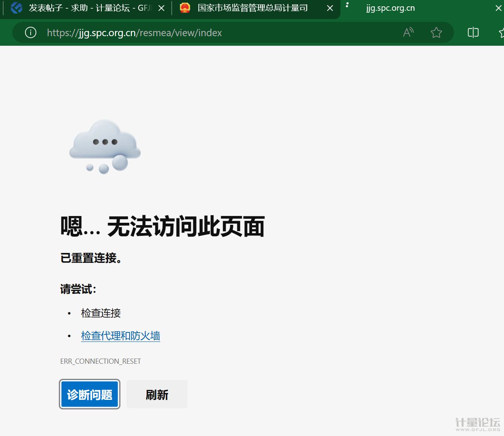Image resolution: width=504 pixels, height=436 pixels.
Task: Close the 国家市场监督管理总局计量司 tab
Action: point(330,8)
